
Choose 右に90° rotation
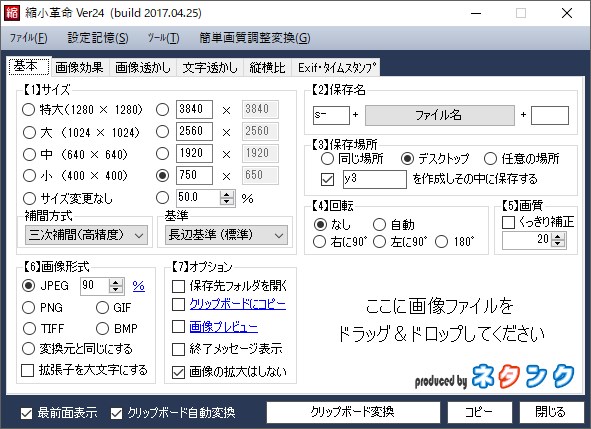[x=319, y=242]
